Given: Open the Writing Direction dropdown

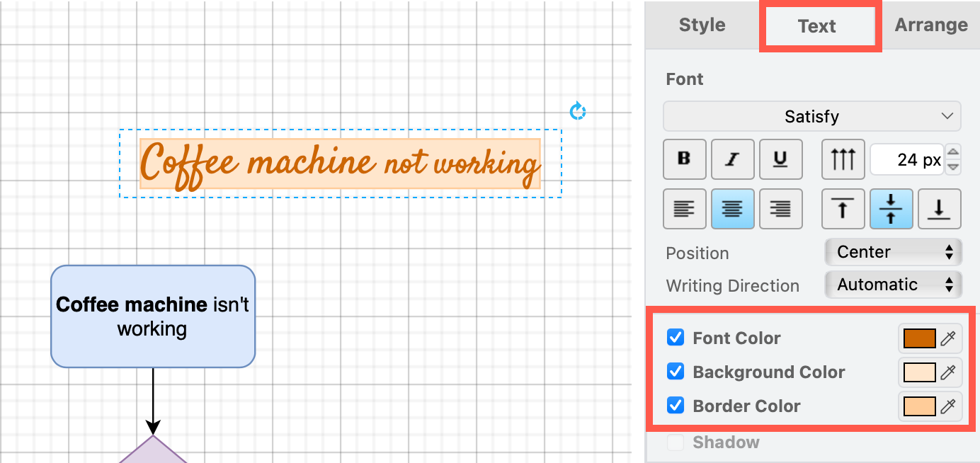Looking at the screenshot, I should [x=893, y=284].
